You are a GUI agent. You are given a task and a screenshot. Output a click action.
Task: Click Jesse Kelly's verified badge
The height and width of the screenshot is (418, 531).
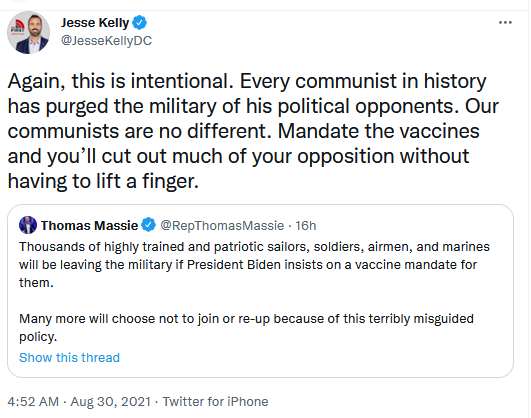[139, 23]
